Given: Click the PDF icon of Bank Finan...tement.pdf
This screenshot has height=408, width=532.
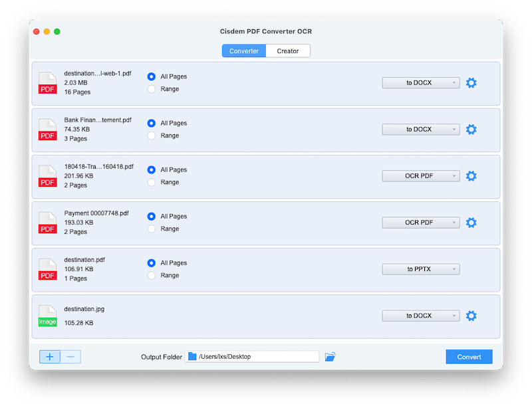Looking at the screenshot, I should [47, 130].
